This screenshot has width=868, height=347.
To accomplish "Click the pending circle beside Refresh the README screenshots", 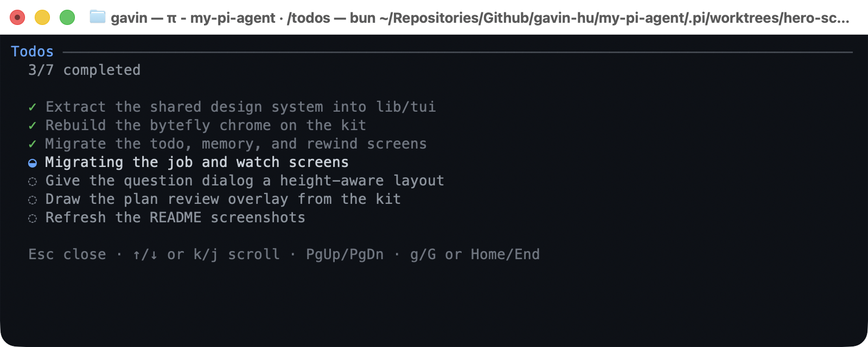I will (x=33, y=219).
